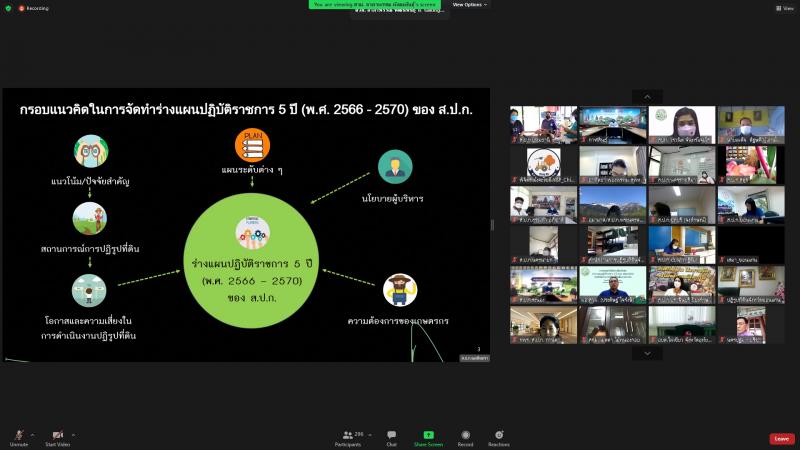Open video options caret beside Start Video
800x450 pixels.
73,435
